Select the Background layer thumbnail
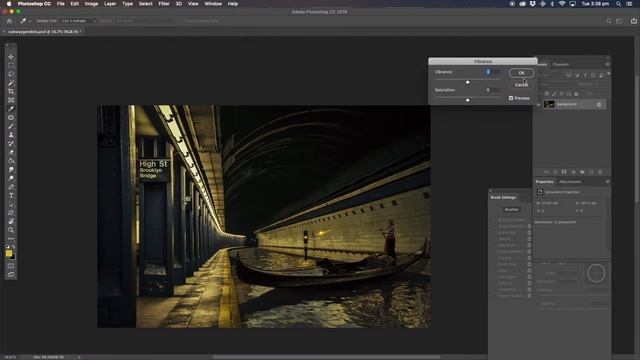 point(549,104)
